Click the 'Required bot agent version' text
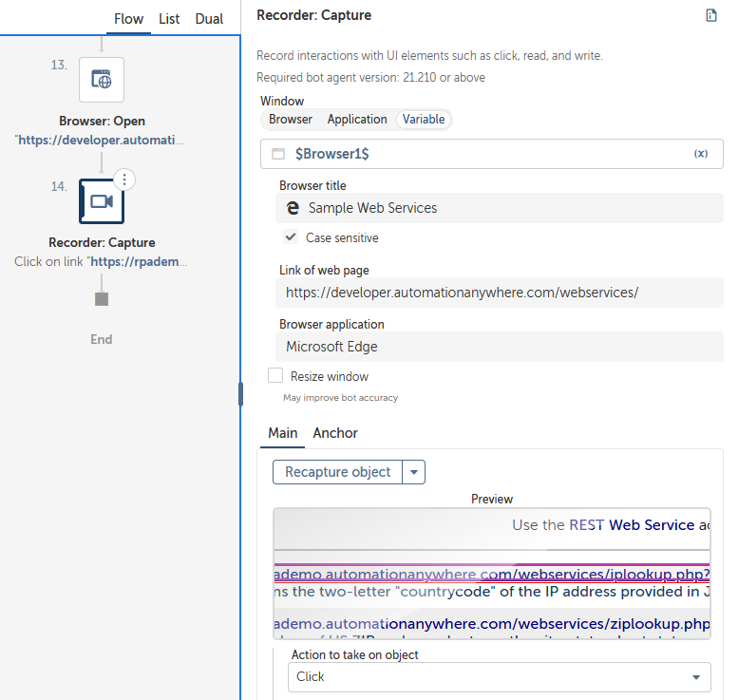The height and width of the screenshot is (700, 738). (370, 78)
